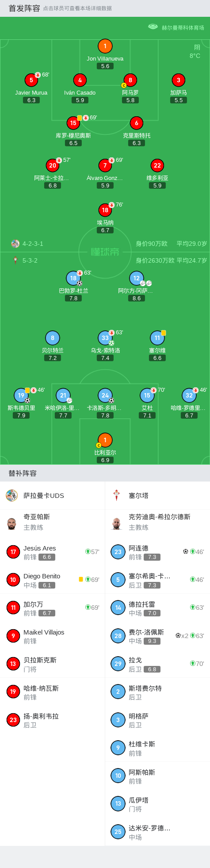Click the 5-3-2 formation label
The width and height of the screenshot is (210, 868).
pyautogui.click(x=30, y=260)
